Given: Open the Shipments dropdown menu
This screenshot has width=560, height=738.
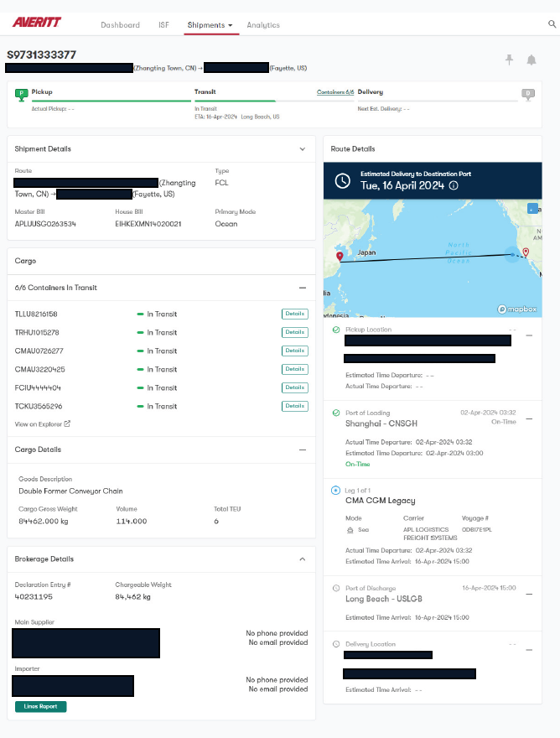Looking at the screenshot, I should click(210, 25).
